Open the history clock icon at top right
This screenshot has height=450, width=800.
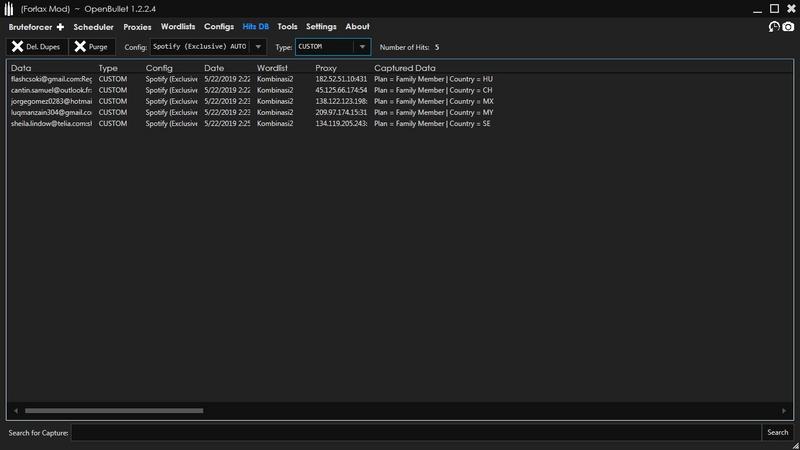(774, 27)
